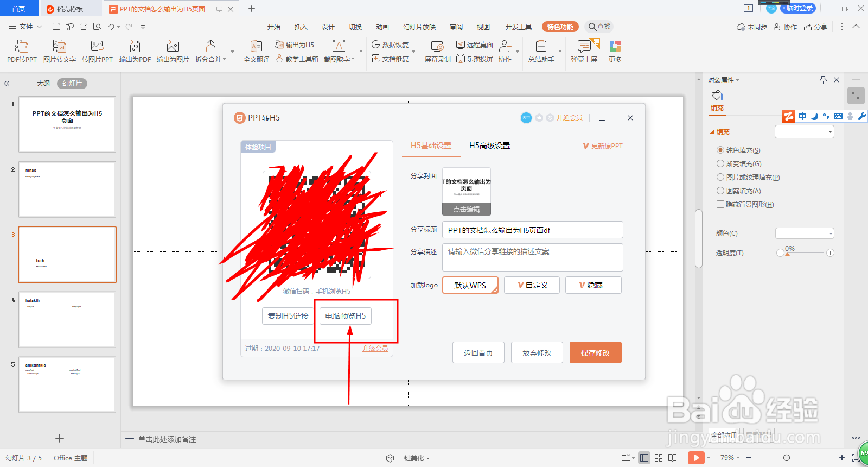Click the 复制H5链接 button

(x=288, y=316)
